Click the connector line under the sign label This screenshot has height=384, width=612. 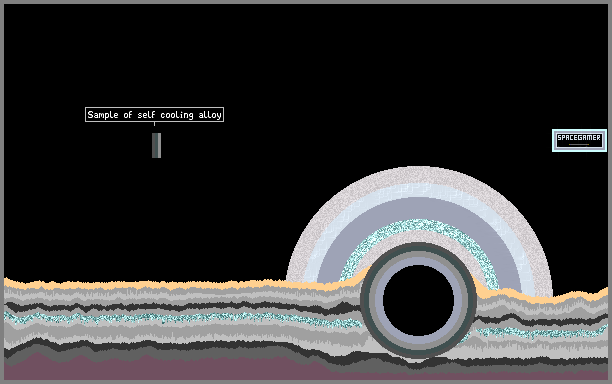pos(155,124)
